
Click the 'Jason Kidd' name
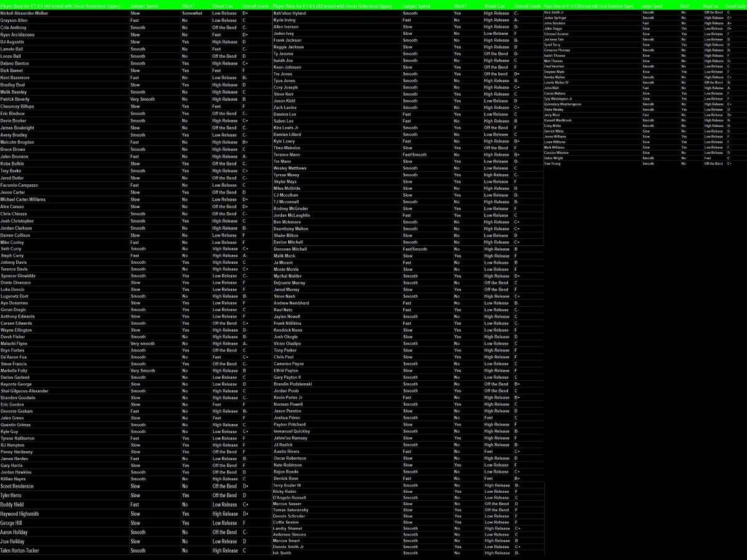pos(286,101)
